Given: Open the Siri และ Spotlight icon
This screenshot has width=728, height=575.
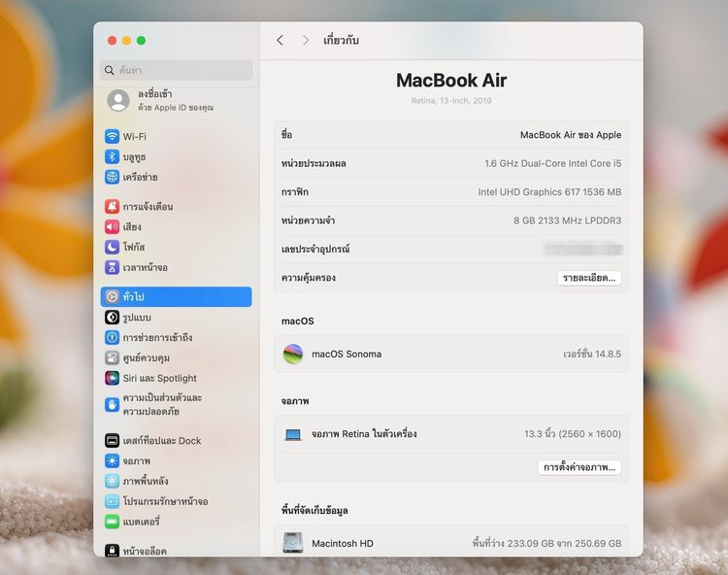Looking at the screenshot, I should coord(112,378).
